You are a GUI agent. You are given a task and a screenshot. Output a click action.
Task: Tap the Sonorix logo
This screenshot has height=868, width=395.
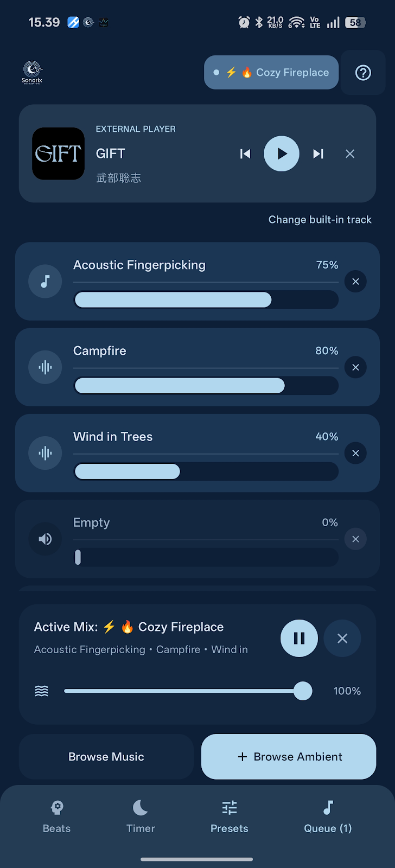[32, 73]
